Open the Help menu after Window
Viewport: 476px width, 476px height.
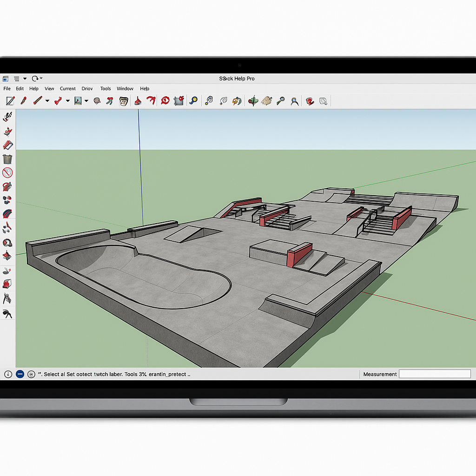(145, 89)
